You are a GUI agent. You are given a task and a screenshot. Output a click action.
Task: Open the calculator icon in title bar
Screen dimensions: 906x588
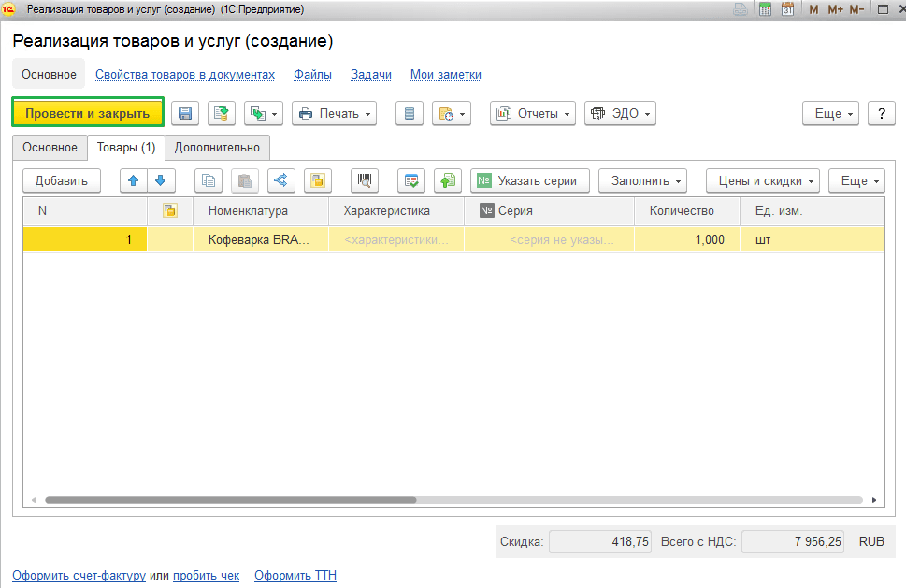point(765,9)
